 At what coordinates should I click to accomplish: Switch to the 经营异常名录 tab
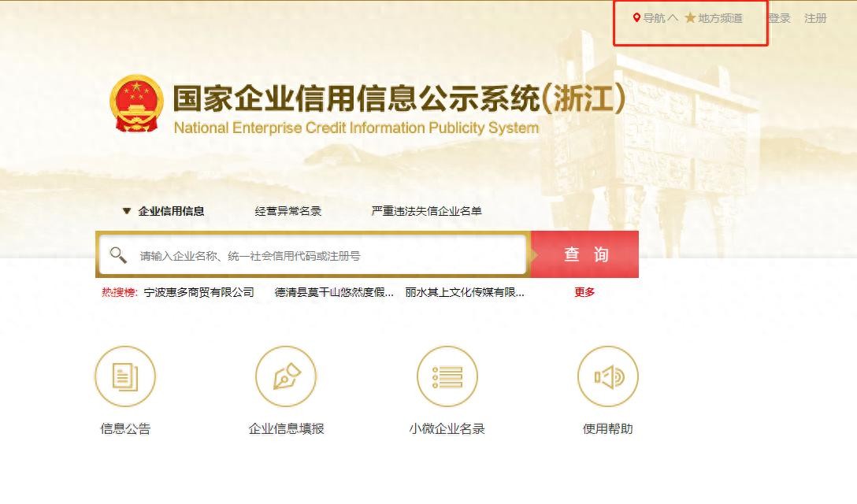(x=288, y=211)
